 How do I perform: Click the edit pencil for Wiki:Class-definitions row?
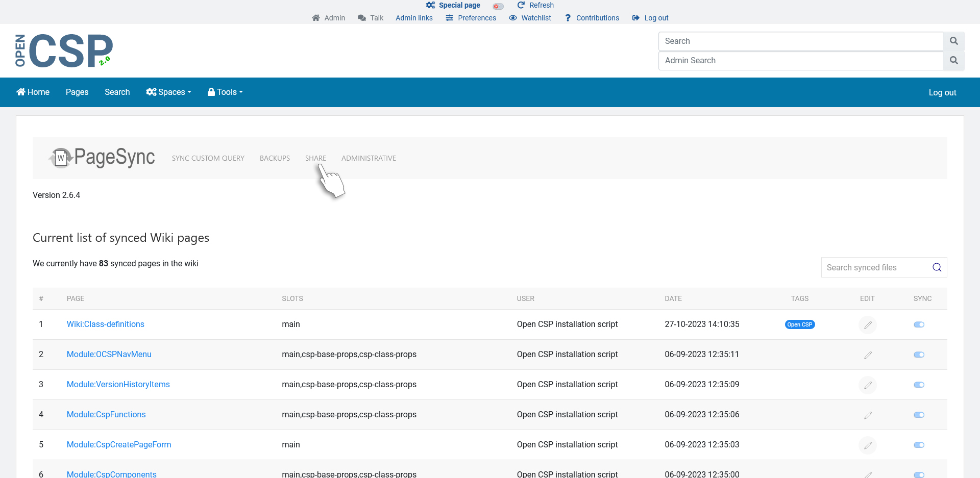pos(867,325)
